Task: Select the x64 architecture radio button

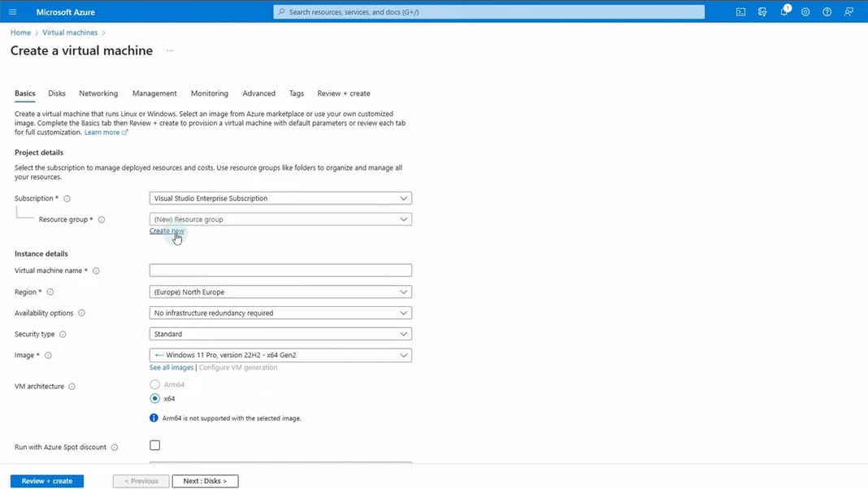Action: 154,399
